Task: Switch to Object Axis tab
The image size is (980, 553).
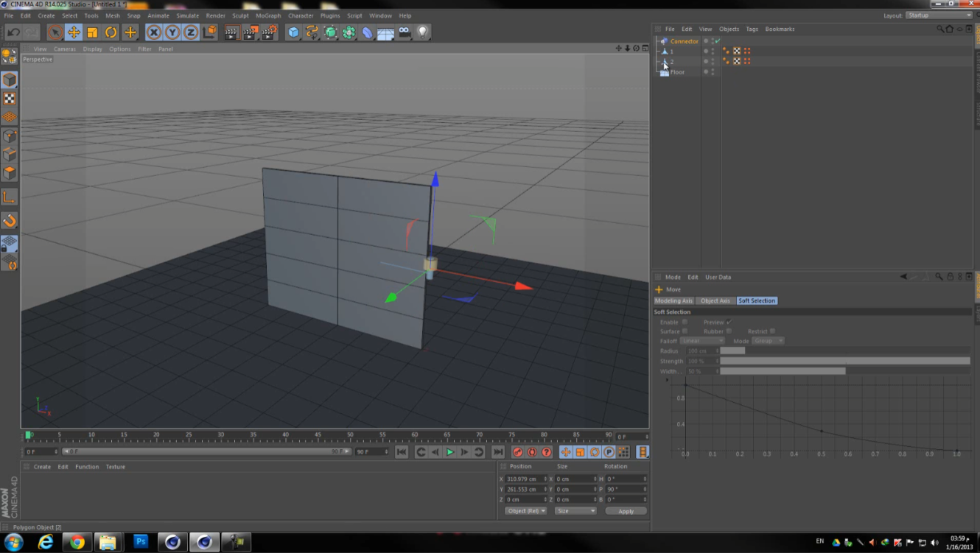Action: pyautogui.click(x=715, y=301)
